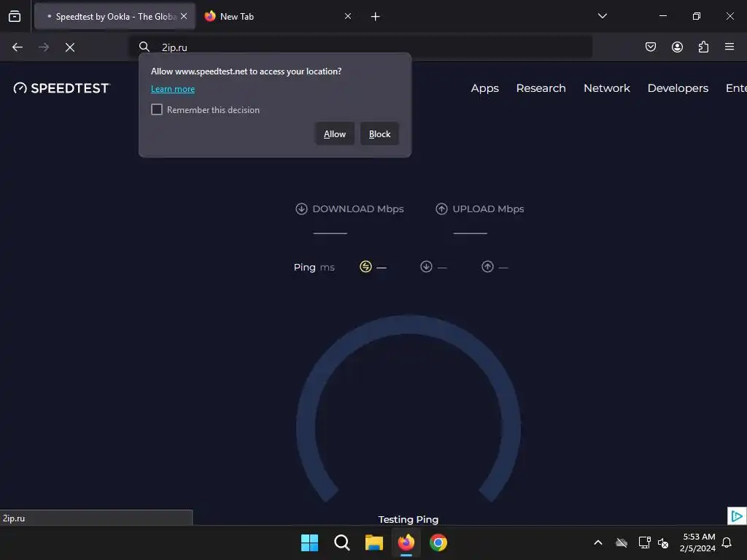This screenshot has height=560, width=747.
Task: Close the New Tab tab
Action: click(348, 16)
